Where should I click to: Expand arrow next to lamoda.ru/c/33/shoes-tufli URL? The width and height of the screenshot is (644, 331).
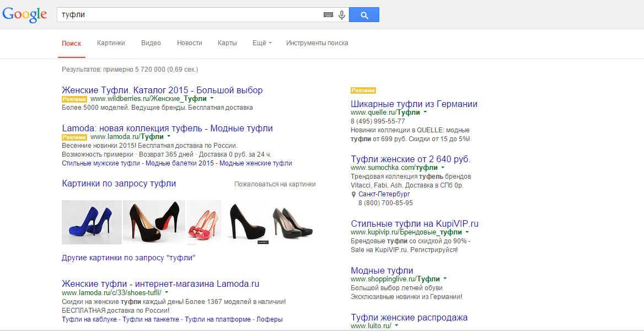click(x=166, y=292)
